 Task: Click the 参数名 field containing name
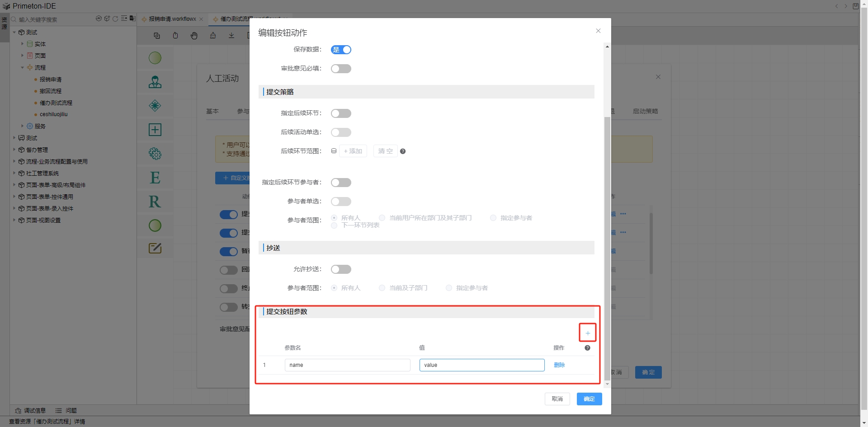(347, 365)
